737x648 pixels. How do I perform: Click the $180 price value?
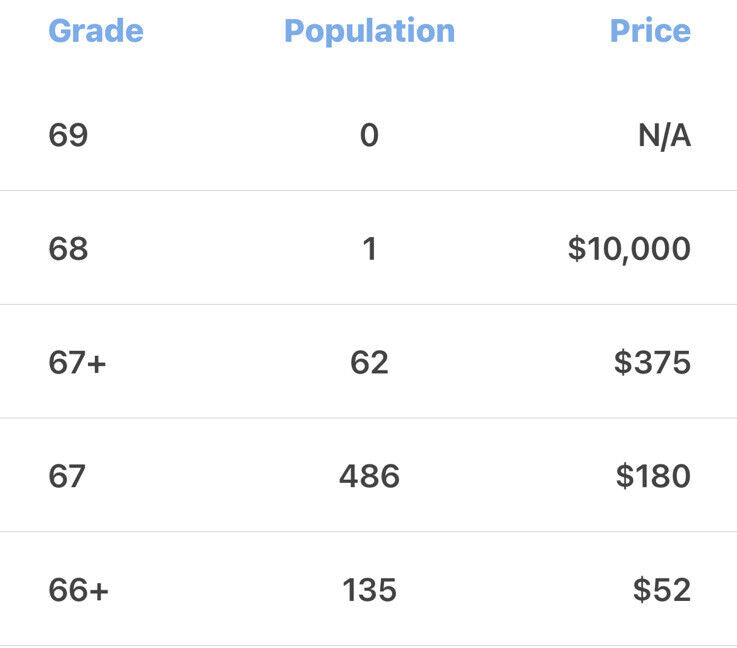653,476
